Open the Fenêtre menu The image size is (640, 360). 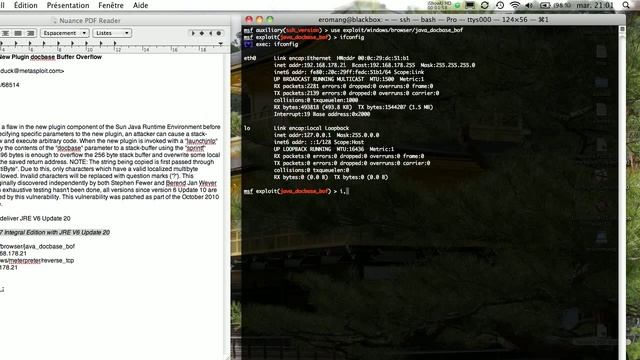pos(111,5)
